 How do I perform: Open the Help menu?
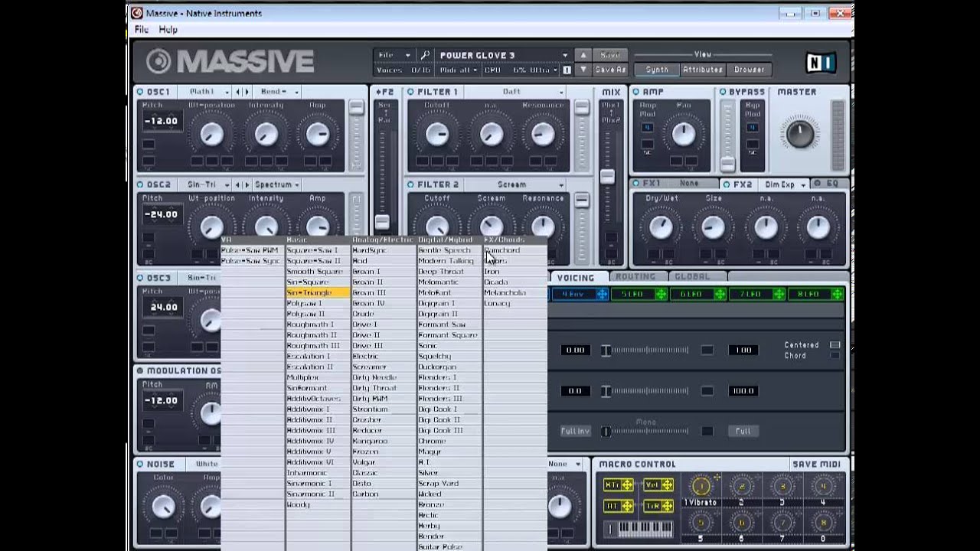click(168, 29)
